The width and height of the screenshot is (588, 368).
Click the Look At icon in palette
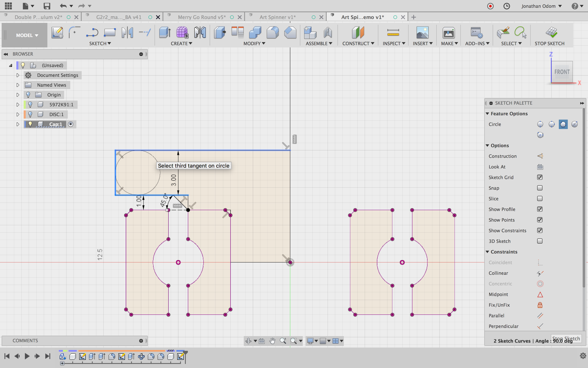pyautogui.click(x=540, y=167)
